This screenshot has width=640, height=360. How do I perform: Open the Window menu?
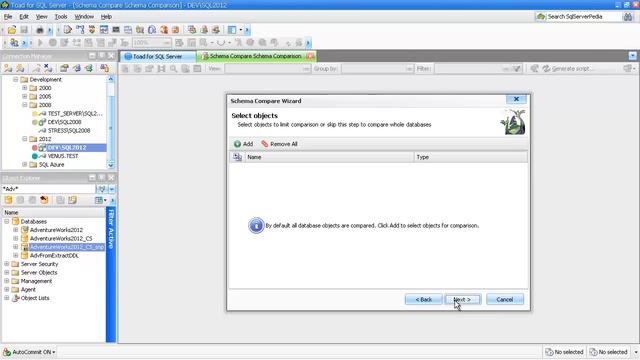point(84,17)
